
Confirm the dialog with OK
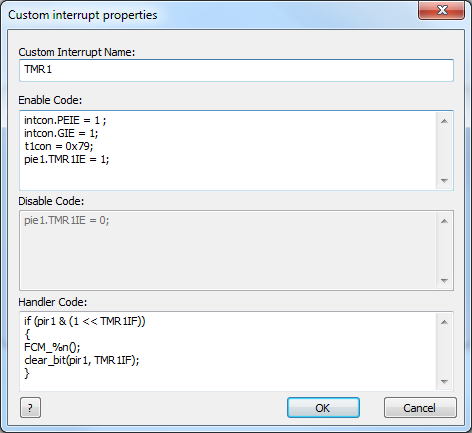pos(323,407)
